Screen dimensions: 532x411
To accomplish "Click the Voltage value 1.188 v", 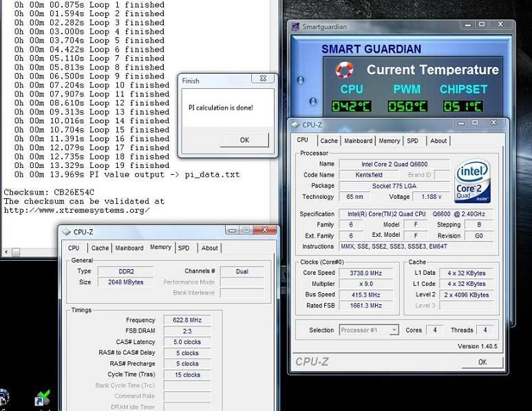I will click(x=432, y=197).
